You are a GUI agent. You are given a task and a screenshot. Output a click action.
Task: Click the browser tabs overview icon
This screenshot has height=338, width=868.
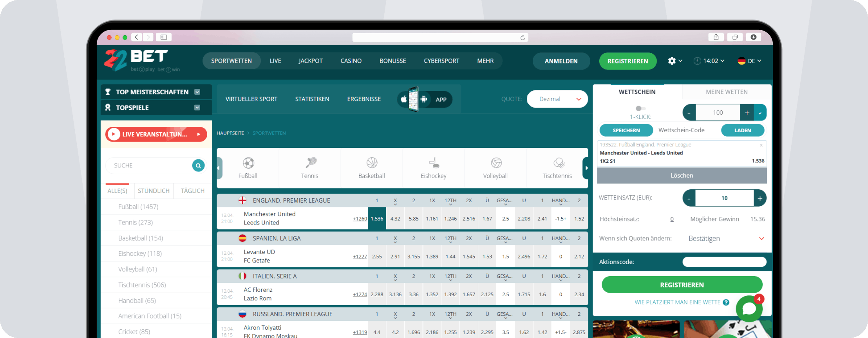(x=735, y=37)
